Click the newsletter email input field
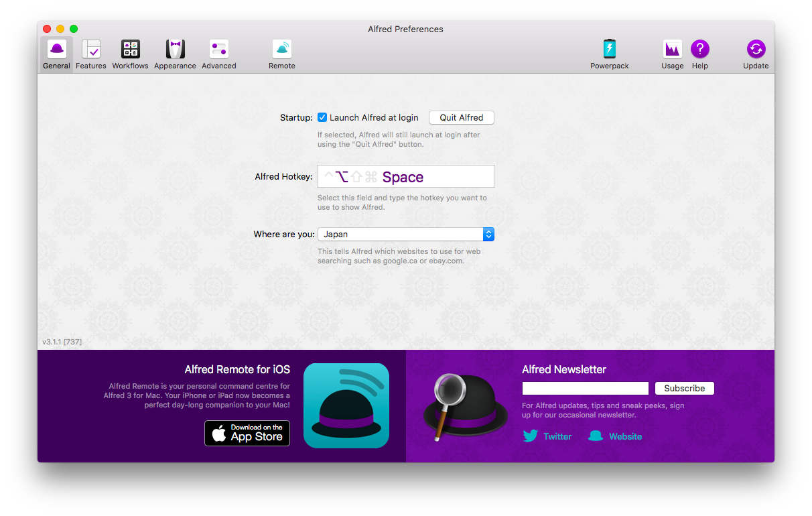The height and width of the screenshot is (516, 812). (x=584, y=388)
